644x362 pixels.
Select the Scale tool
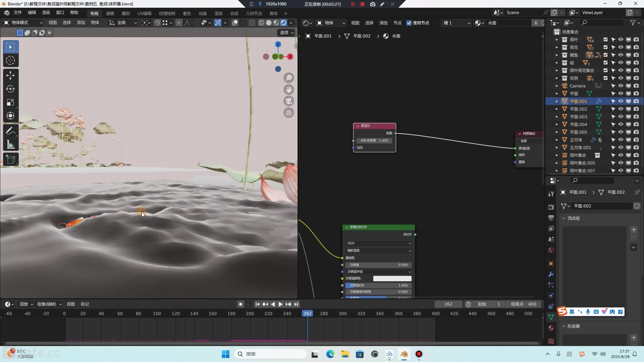pos(11,102)
